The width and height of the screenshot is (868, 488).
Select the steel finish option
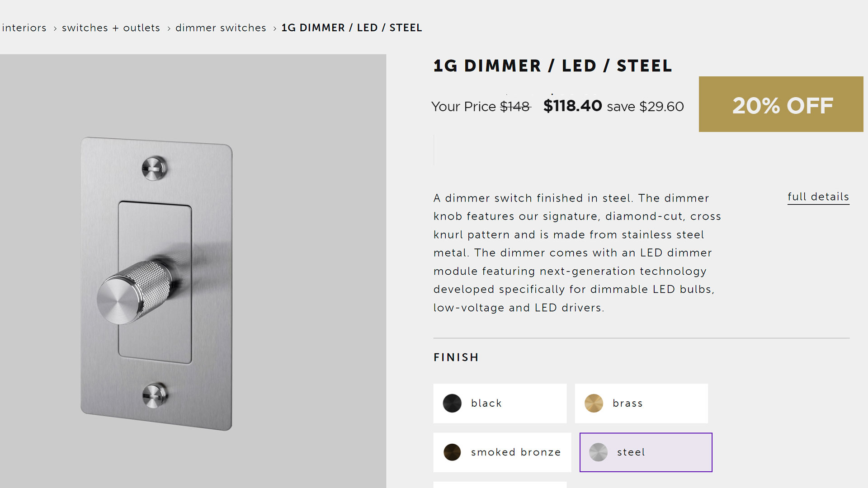click(x=646, y=452)
